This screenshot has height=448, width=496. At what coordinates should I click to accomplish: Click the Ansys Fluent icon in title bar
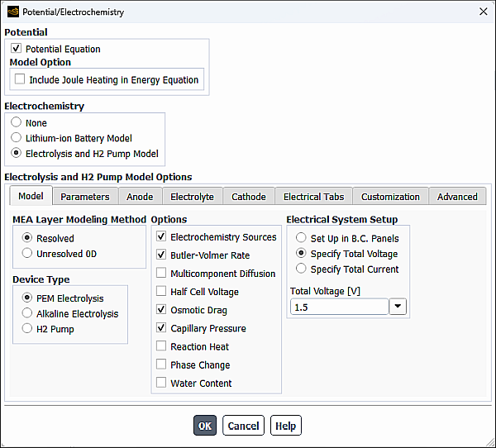pos(12,12)
